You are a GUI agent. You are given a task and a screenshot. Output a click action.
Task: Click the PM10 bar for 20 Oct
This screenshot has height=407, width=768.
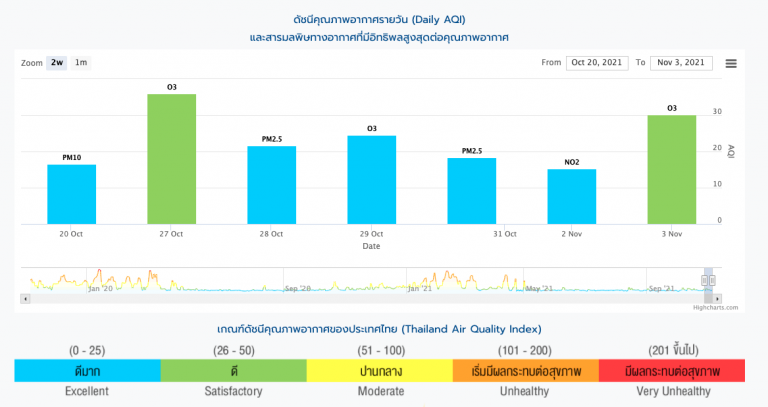72,194
